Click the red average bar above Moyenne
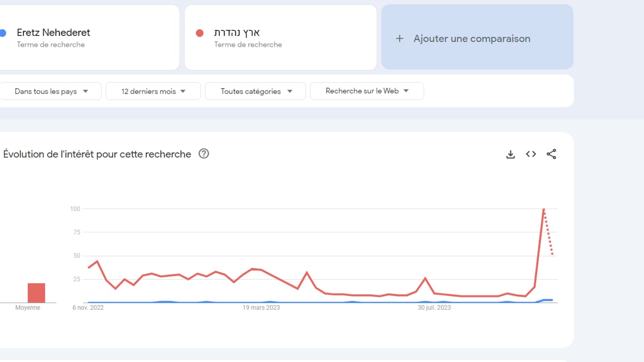The height and width of the screenshot is (362, 644). pos(36,293)
